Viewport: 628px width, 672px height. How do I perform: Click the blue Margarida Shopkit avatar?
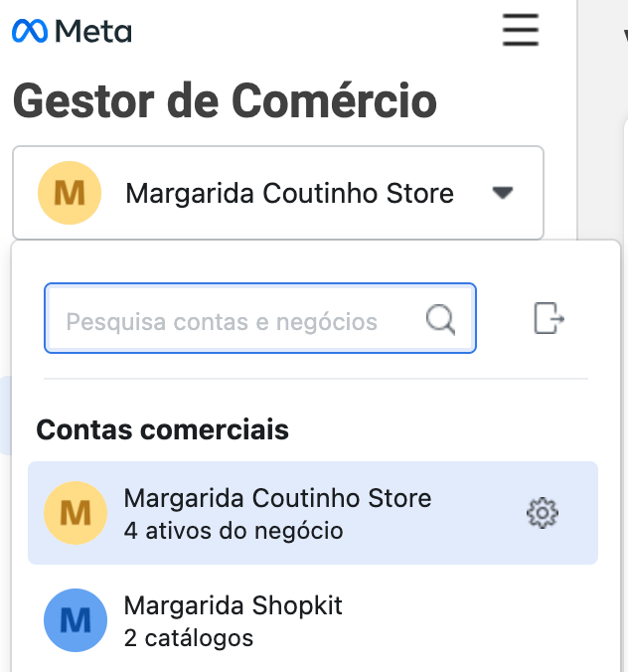[76, 620]
